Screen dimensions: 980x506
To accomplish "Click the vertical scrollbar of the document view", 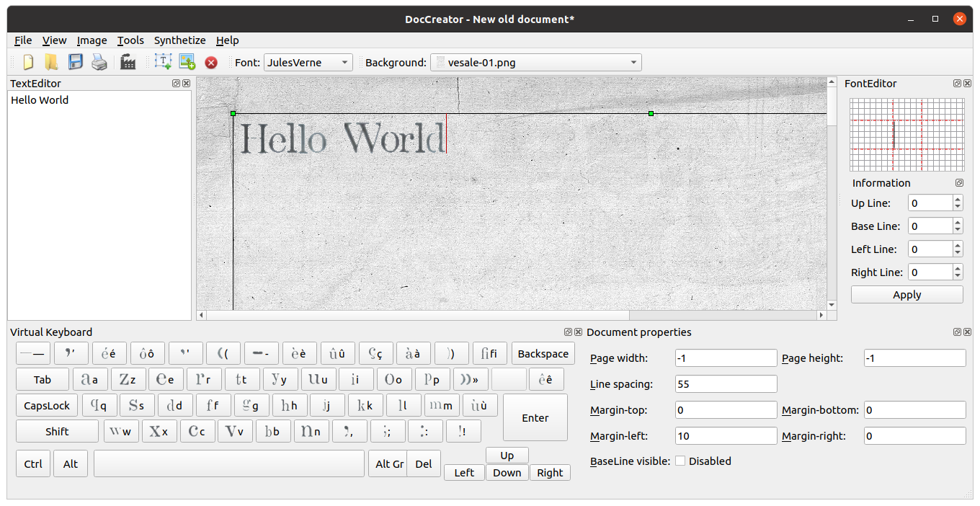I will pyautogui.click(x=832, y=194).
